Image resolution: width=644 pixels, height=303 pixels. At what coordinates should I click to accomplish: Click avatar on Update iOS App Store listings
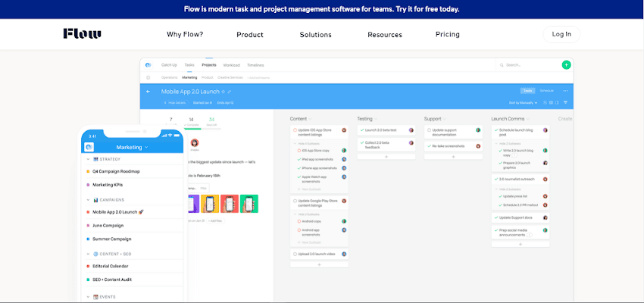click(344, 130)
